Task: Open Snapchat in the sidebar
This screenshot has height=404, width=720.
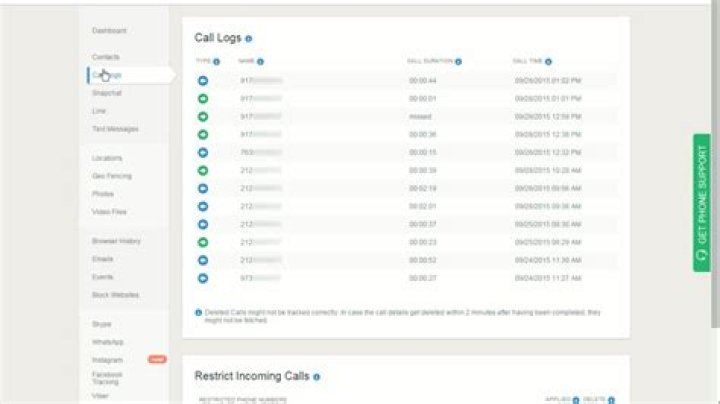Action: pyautogui.click(x=107, y=93)
